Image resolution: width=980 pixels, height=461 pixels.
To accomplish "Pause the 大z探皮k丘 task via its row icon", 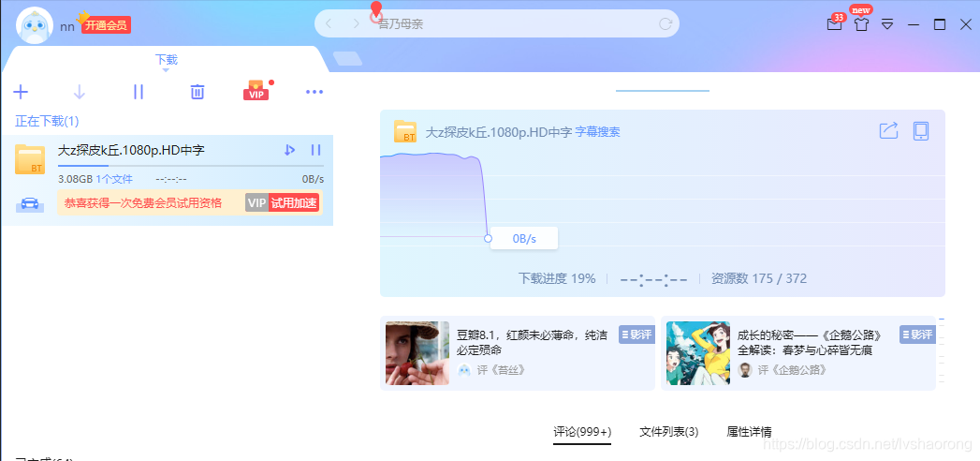I will (x=315, y=150).
